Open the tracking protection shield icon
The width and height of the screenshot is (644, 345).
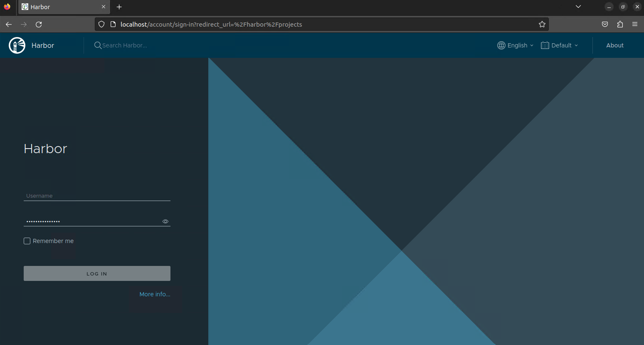click(101, 25)
